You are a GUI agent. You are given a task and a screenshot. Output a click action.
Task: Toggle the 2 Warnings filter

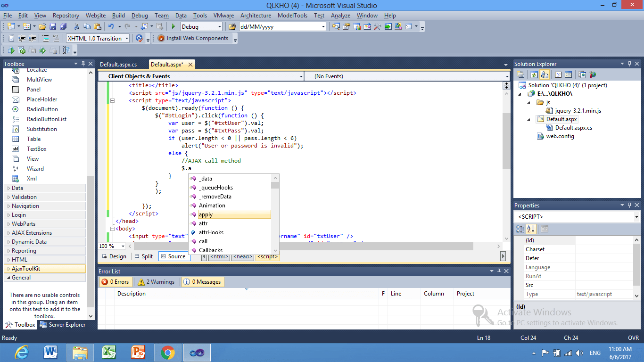156,282
